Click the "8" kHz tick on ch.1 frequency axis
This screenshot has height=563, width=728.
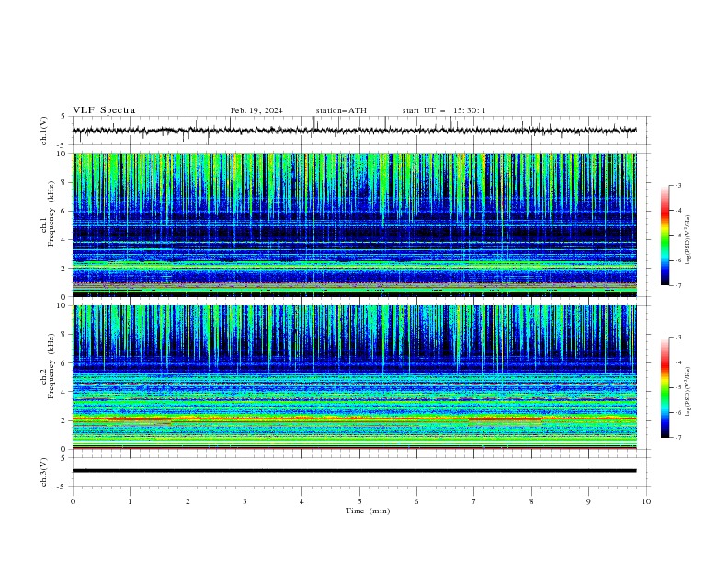[x=63, y=182]
